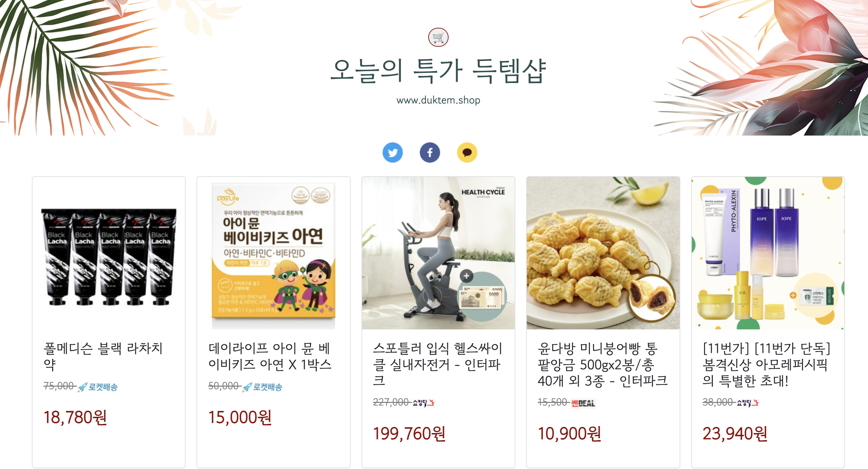The width and height of the screenshot is (868, 469).
Task: Open the 스포틀러 입식 헬스싸이클 product title
Action: [x=437, y=364]
